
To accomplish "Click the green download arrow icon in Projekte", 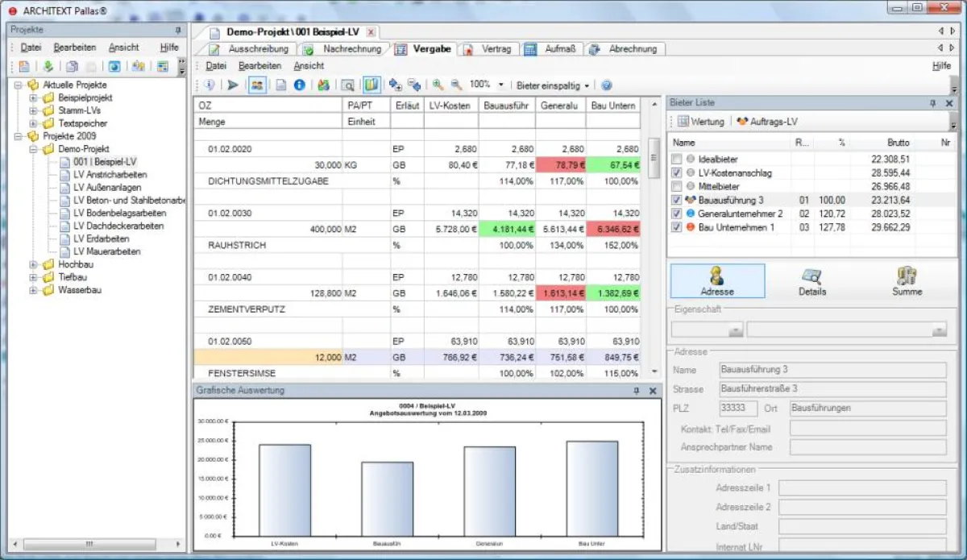I will (x=48, y=67).
